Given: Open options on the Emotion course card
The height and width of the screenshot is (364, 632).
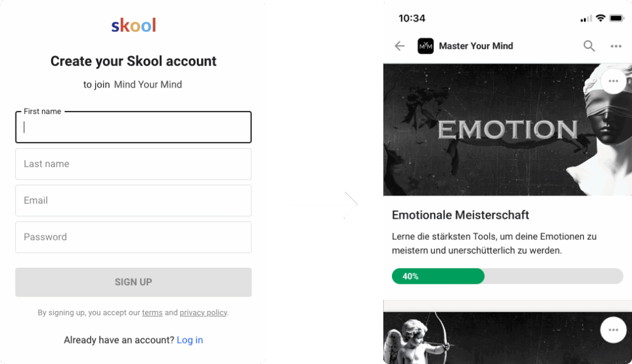Looking at the screenshot, I should click(613, 81).
